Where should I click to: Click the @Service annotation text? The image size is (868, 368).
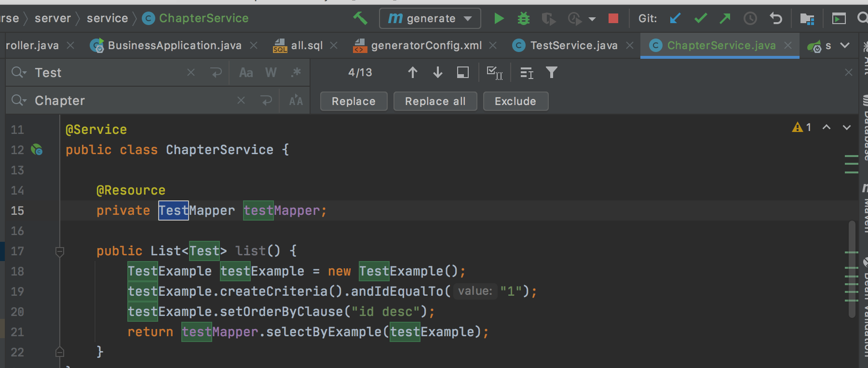[x=96, y=130]
